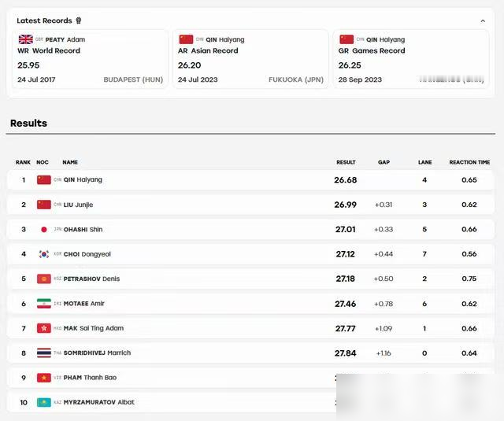Screen dimensions: 504x421
Task: Collapse the Latest Records panel chevron
Action: pyautogui.click(x=483, y=21)
